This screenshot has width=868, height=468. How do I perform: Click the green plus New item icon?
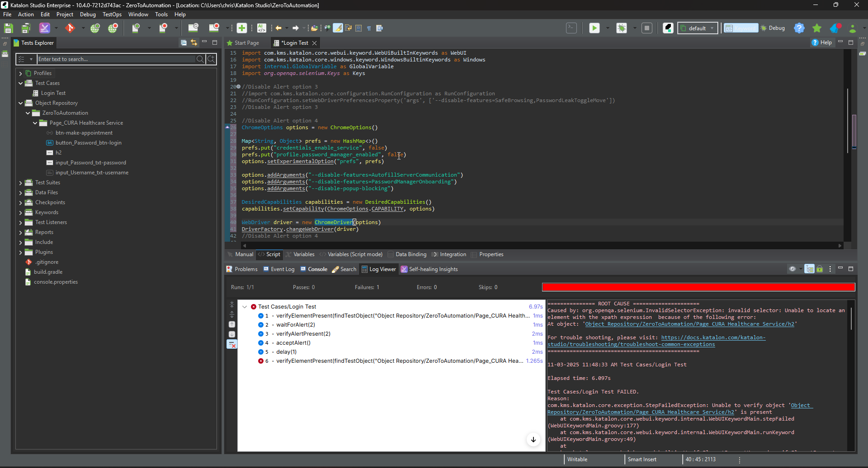(242, 28)
